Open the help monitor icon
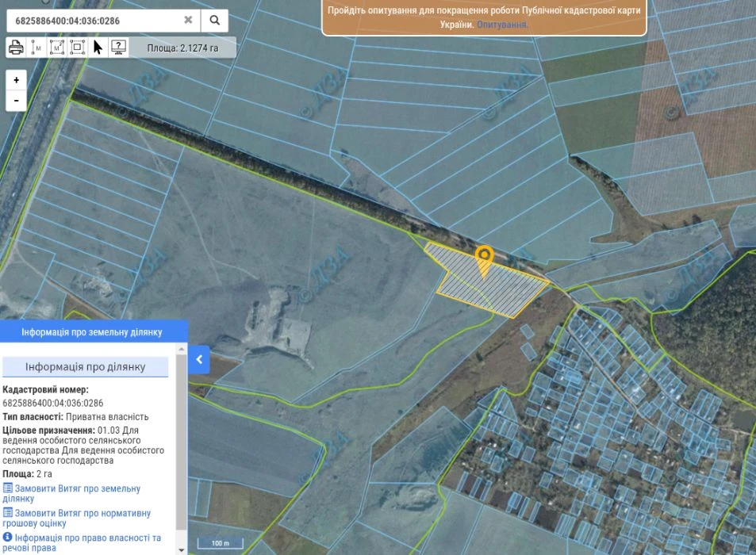 point(119,48)
